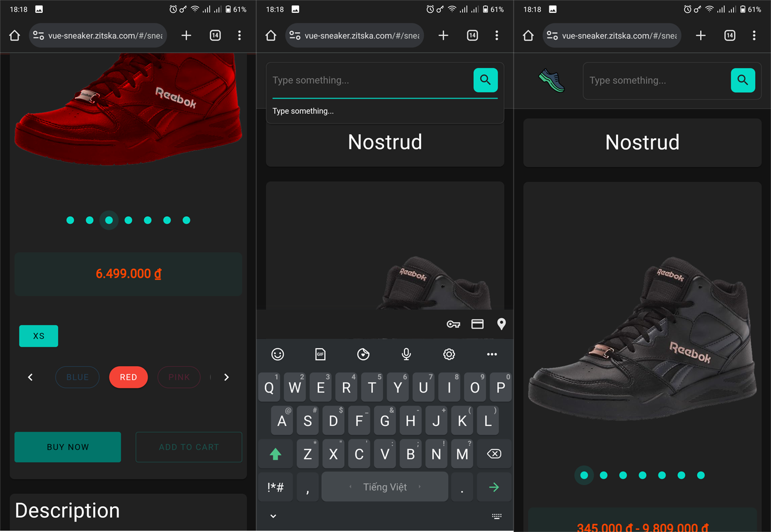Tap keyboard more options ellipsis

492,354
